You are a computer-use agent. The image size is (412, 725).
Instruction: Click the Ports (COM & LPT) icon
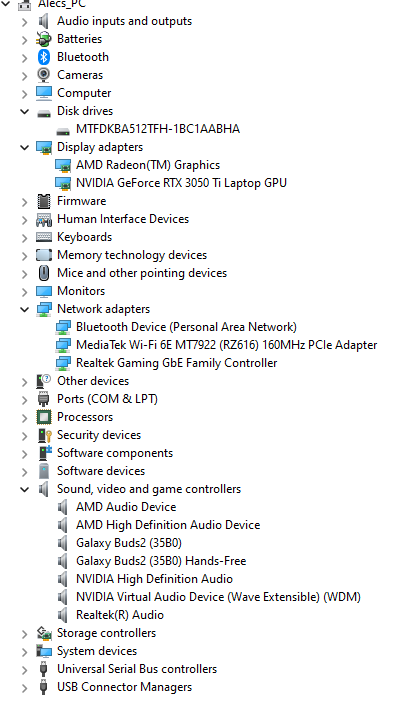pyautogui.click(x=43, y=399)
